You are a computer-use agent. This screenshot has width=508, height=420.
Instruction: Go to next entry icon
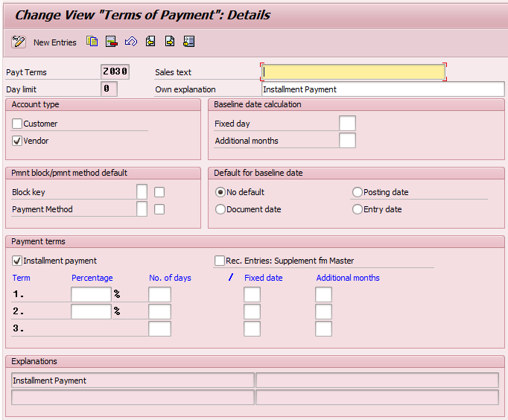click(x=170, y=42)
